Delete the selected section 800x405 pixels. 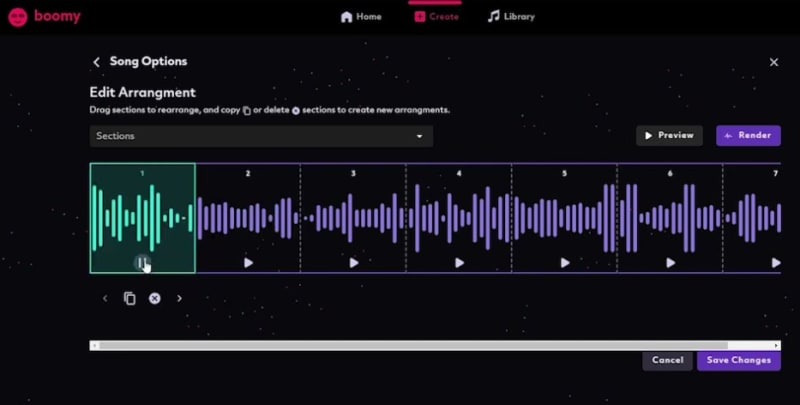(155, 298)
